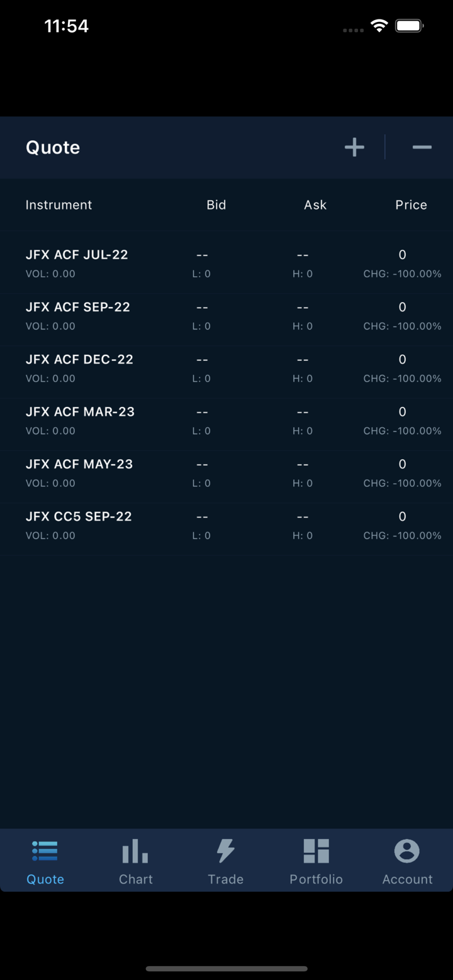Tap the Price column header

pos(411,204)
